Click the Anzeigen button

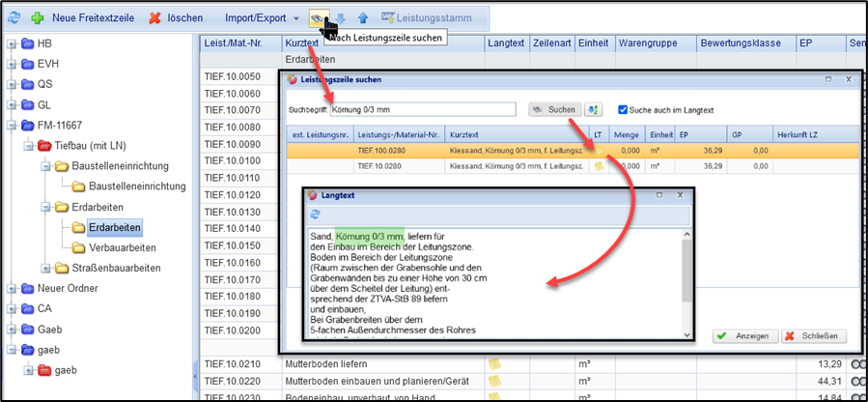coord(742,336)
